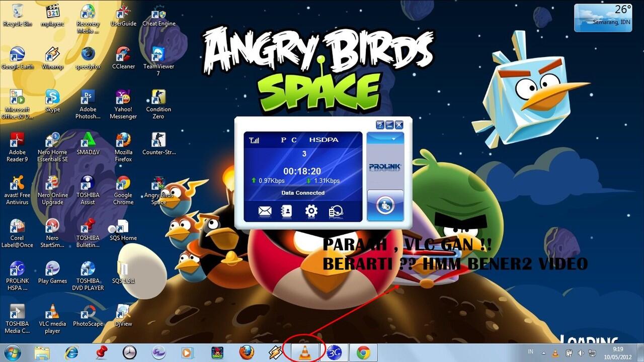Select the Google Earth desktop icon

point(18,58)
